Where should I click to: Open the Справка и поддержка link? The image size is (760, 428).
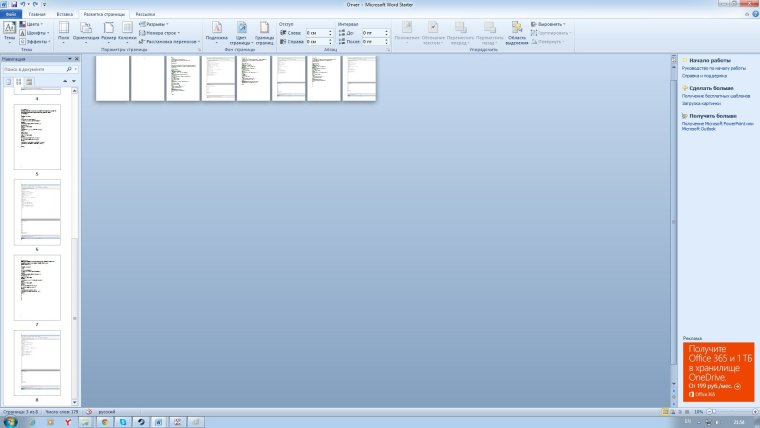click(x=705, y=75)
